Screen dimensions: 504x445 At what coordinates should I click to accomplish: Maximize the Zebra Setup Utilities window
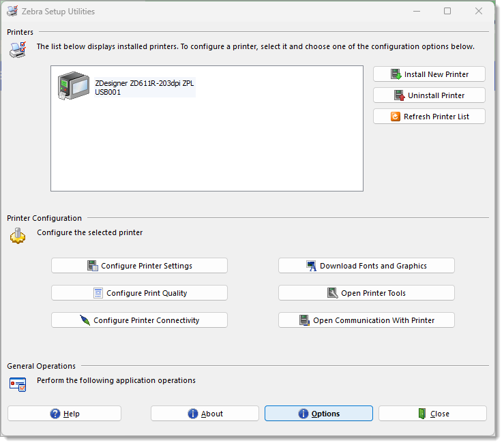[447, 11]
